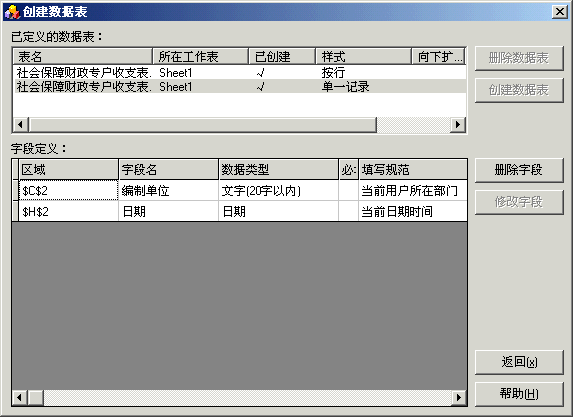
Task: Click the 所在工作表 column header
Action: pyautogui.click(x=201, y=57)
